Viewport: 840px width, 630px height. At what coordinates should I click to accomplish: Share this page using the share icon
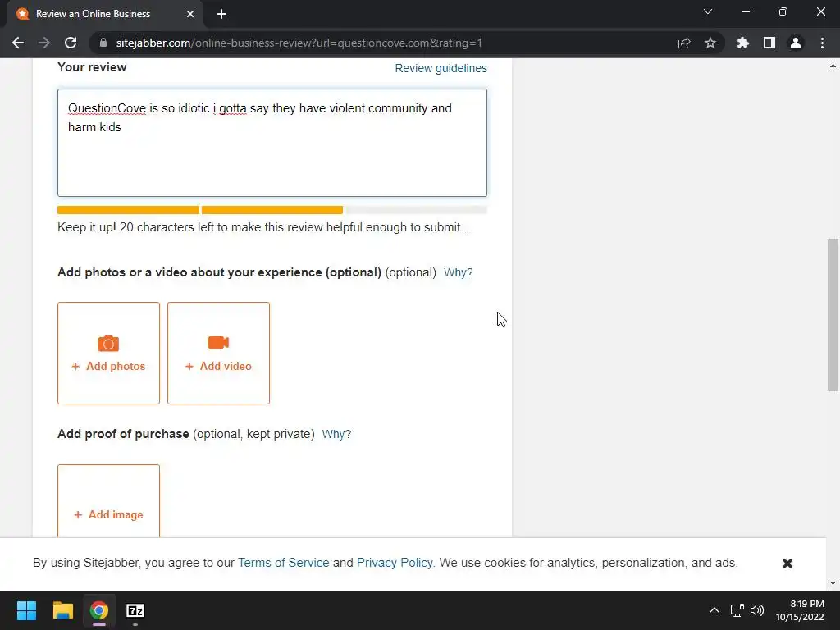(x=684, y=43)
